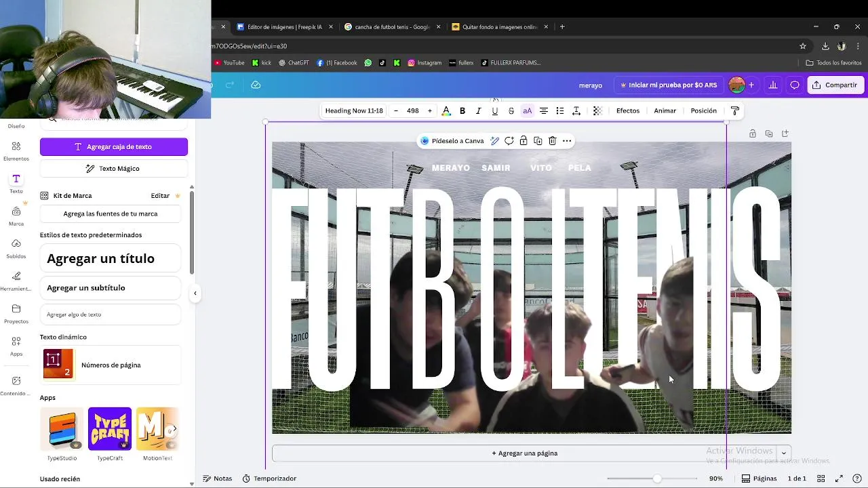The height and width of the screenshot is (488, 868).
Task: Toggle bold formatting
Action: coord(462,110)
